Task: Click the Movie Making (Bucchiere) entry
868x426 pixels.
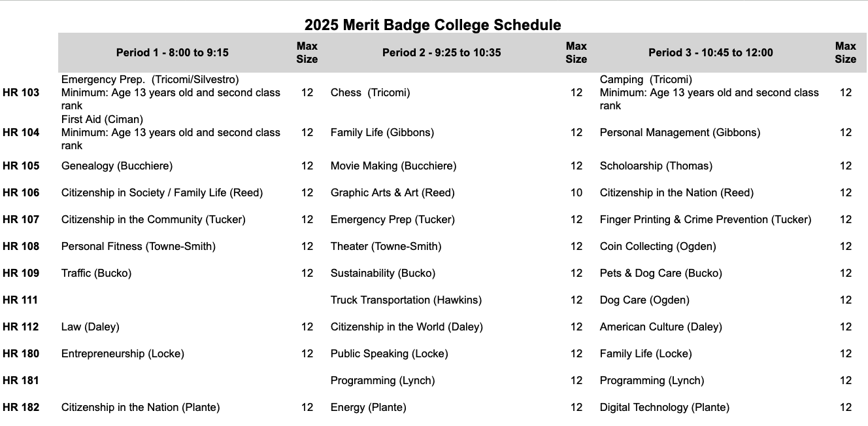Action: 393,166
